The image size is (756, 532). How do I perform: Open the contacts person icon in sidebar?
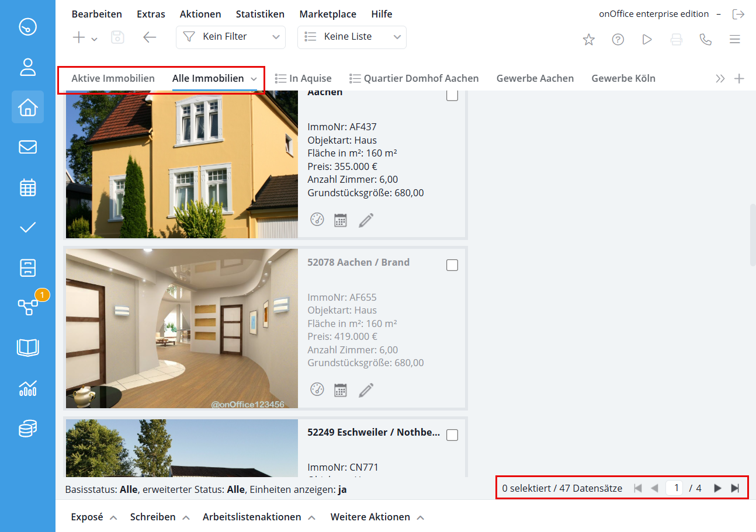pos(27,67)
